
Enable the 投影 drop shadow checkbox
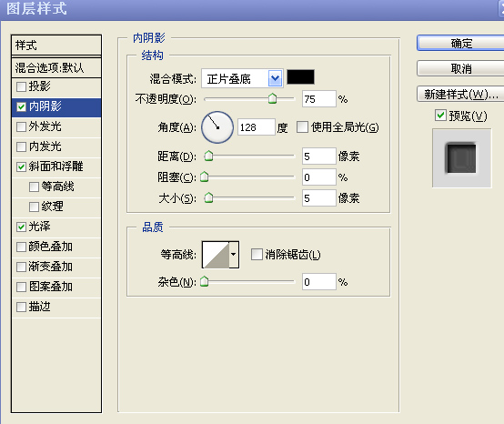(21, 86)
